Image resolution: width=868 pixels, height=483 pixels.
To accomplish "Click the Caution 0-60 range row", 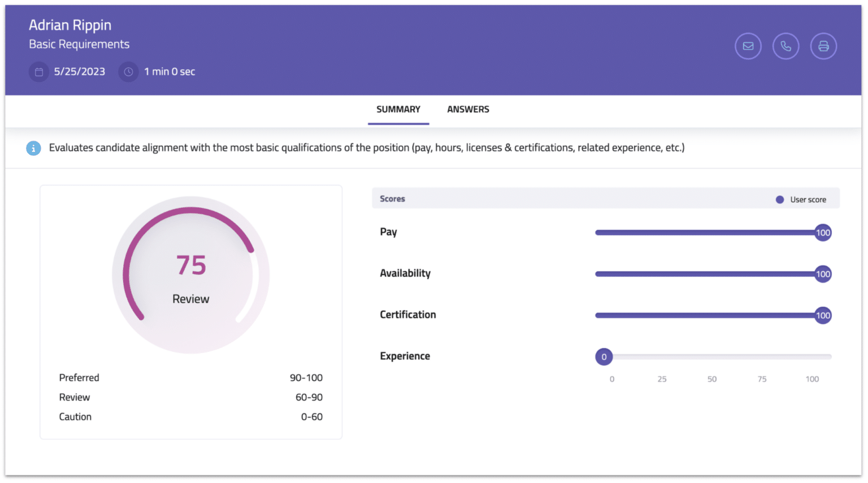I will (x=190, y=416).
